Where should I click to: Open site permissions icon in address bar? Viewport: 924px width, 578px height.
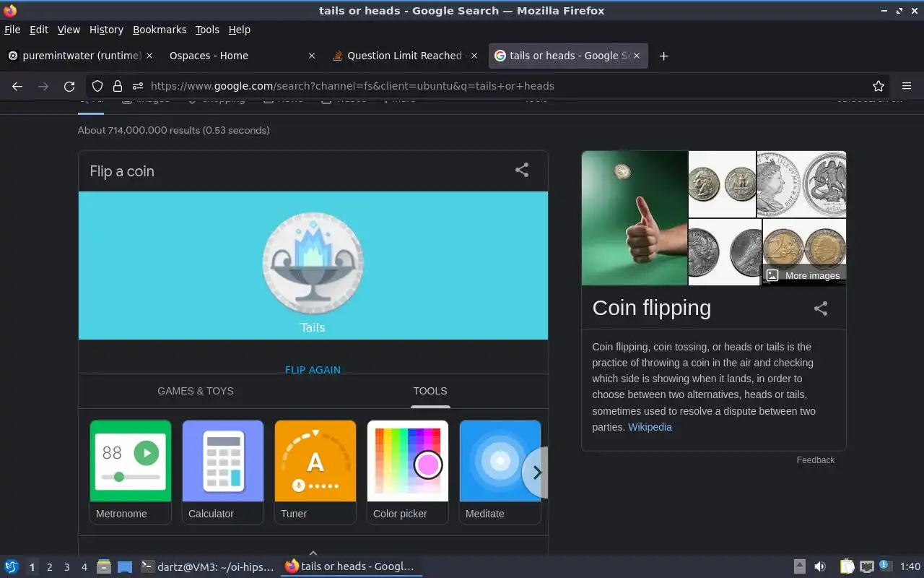coord(137,86)
